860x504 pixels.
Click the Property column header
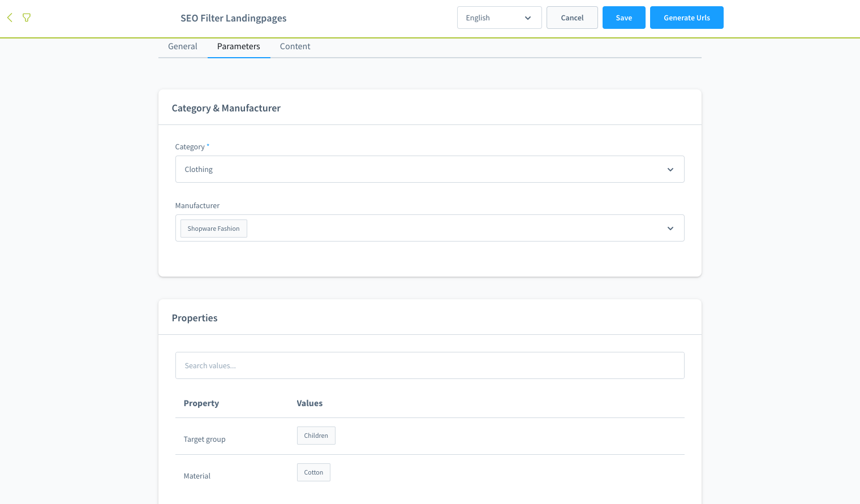(x=201, y=403)
